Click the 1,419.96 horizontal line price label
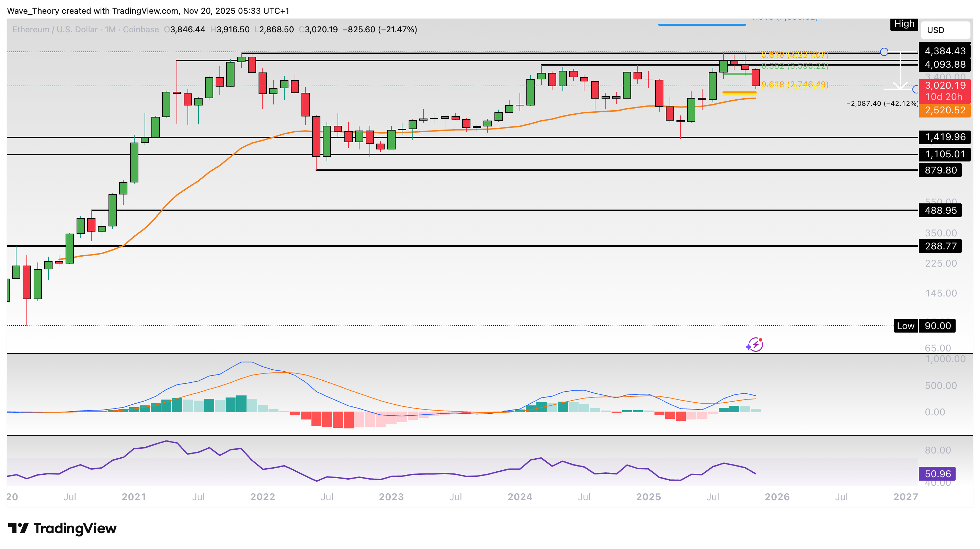Screen dimensions: 980x549 tap(945, 137)
